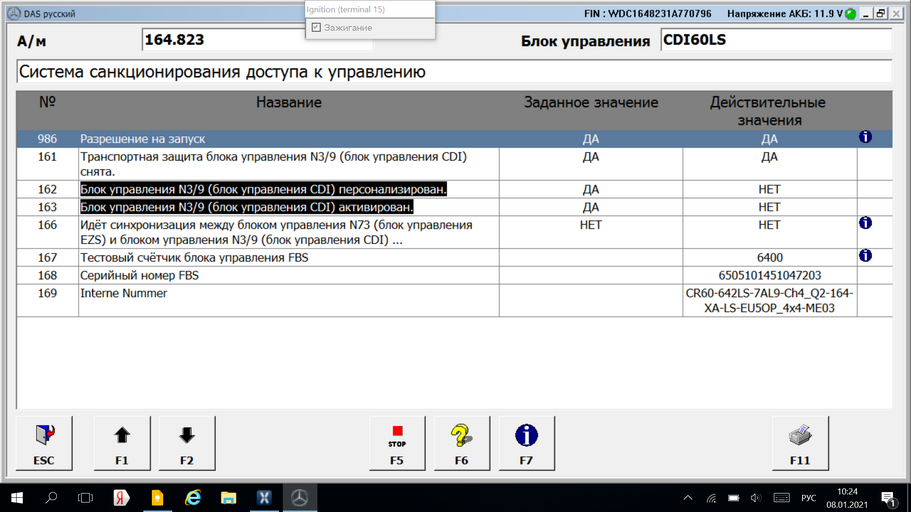Screen dimensions: 911x512
Task: Click the № column header
Action: [47, 102]
